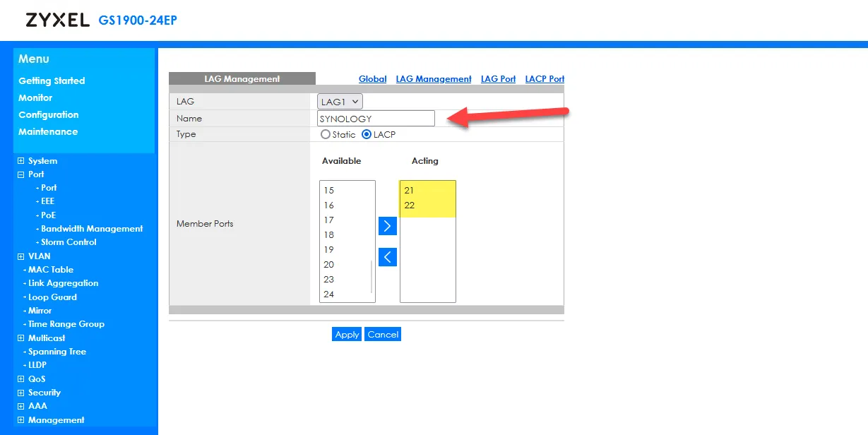This screenshot has height=435, width=868.
Task: Select port 21 in Acting list
Action: (410, 191)
